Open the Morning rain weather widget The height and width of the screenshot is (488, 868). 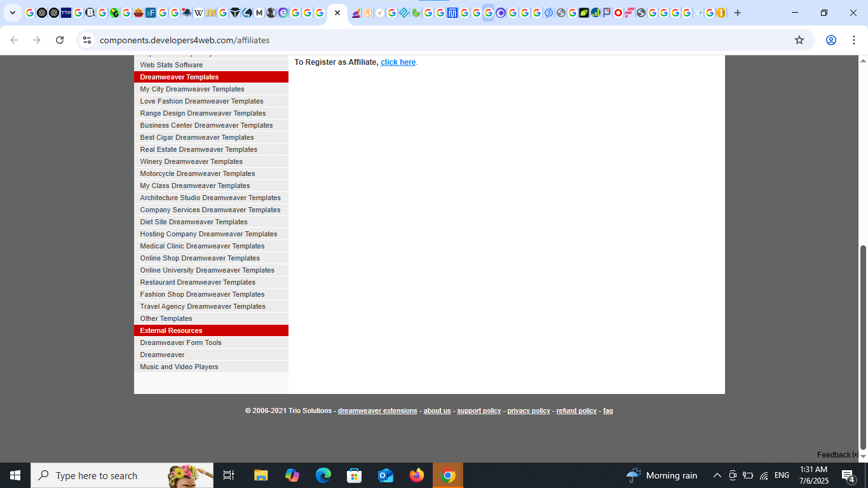[661, 475]
